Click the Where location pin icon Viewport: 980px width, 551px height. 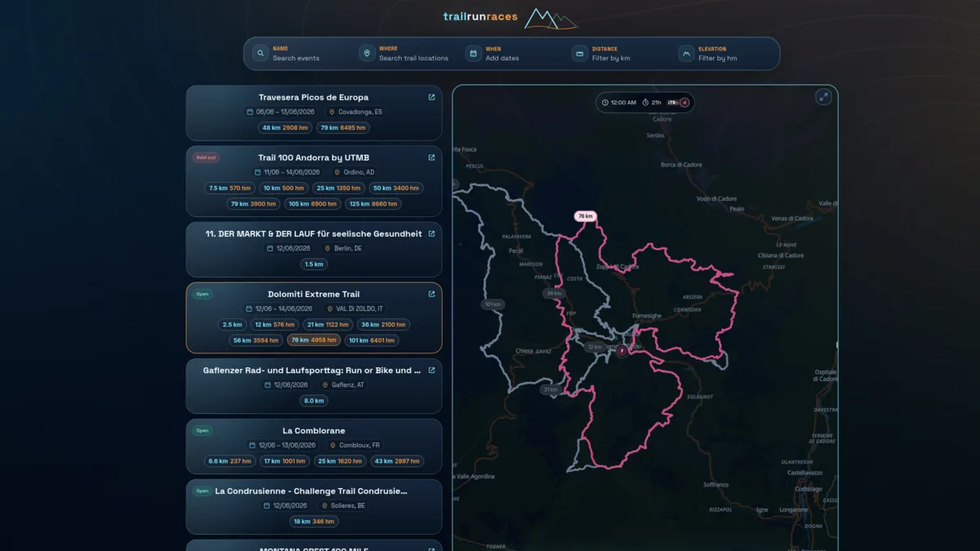[x=367, y=54]
